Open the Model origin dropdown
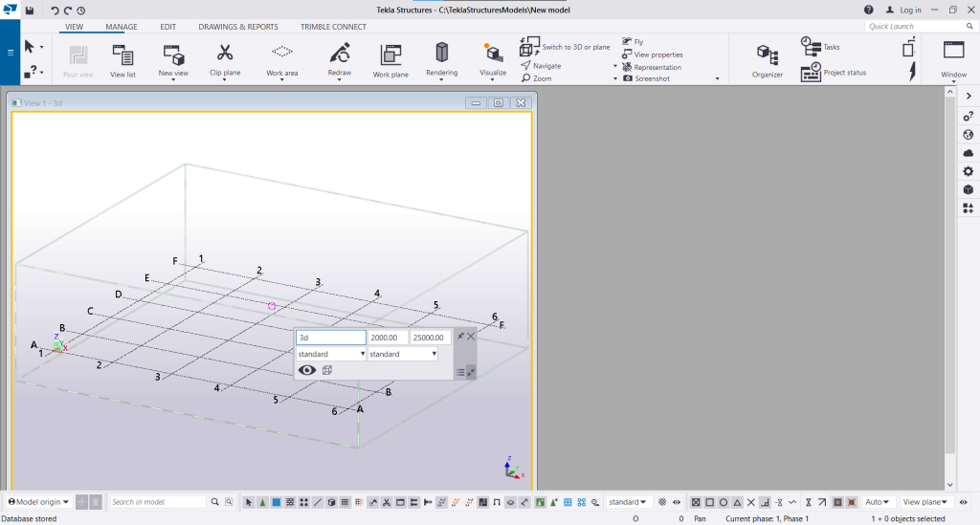Screen dimensions: 980x525 point(38,502)
